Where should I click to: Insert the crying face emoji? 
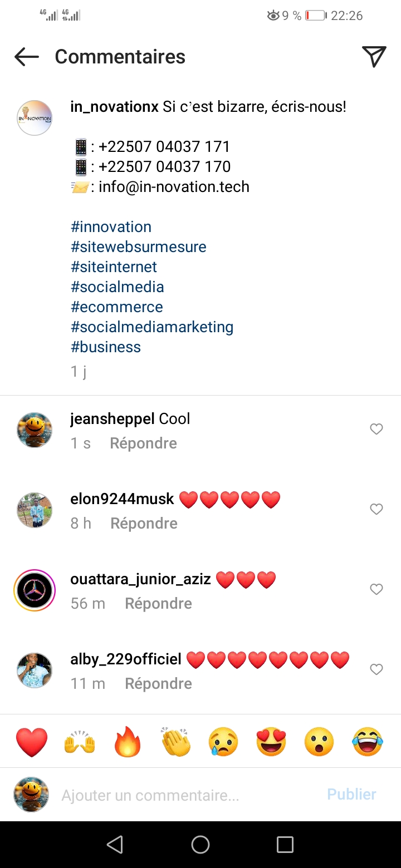tap(223, 742)
